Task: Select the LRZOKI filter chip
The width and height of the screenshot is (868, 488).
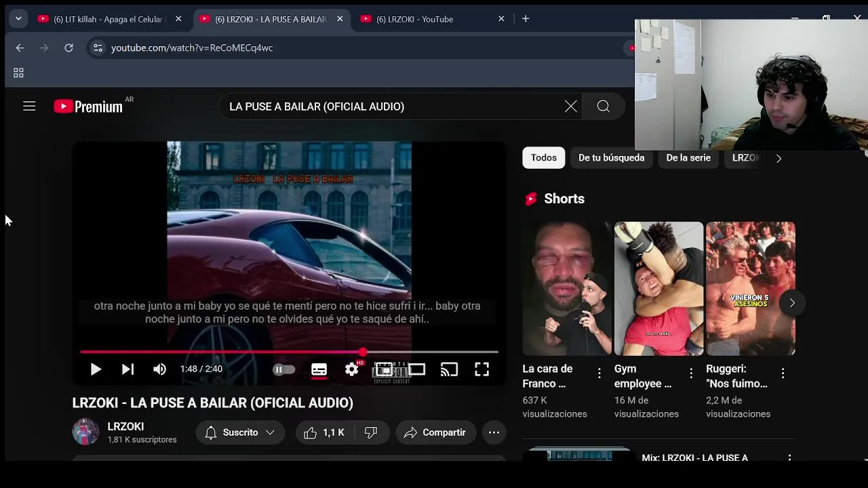Action: pos(745,158)
